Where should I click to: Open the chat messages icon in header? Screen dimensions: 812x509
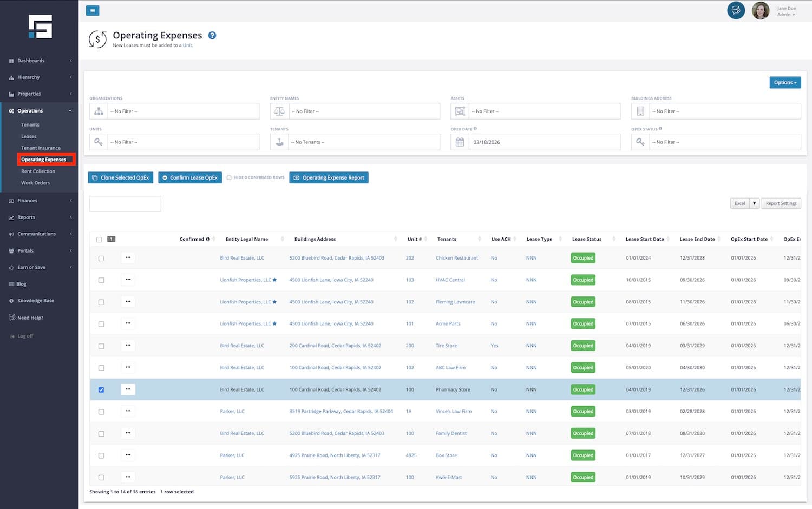pyautogui.click(x=736, y=10)
